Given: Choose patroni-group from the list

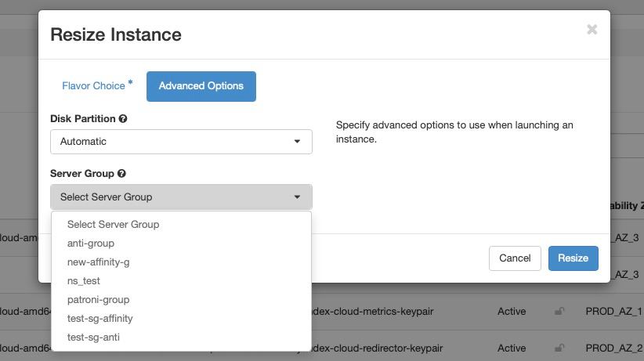Looking at the screenshot, I should click(181, 300).
